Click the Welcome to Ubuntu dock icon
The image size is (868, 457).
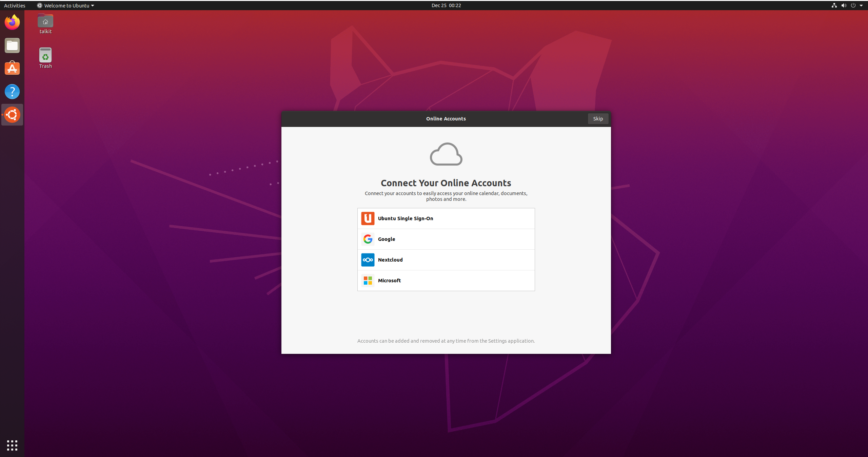coord(12,115)
